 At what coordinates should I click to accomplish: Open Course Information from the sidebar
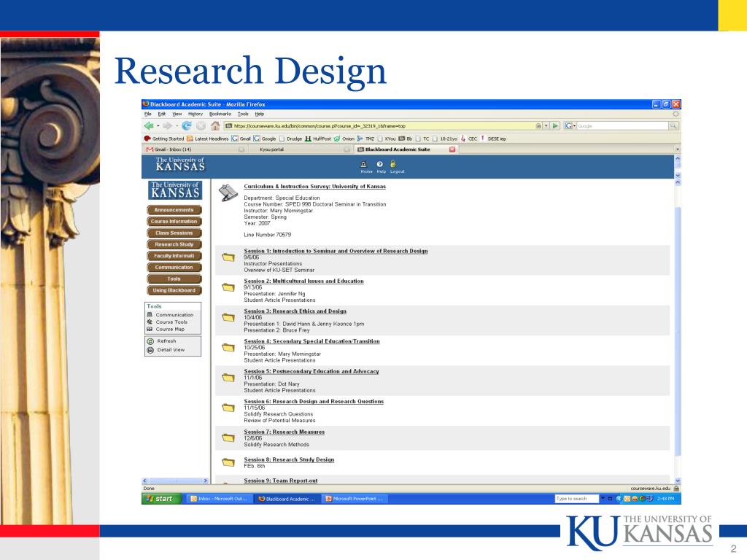tap(174, 222)
